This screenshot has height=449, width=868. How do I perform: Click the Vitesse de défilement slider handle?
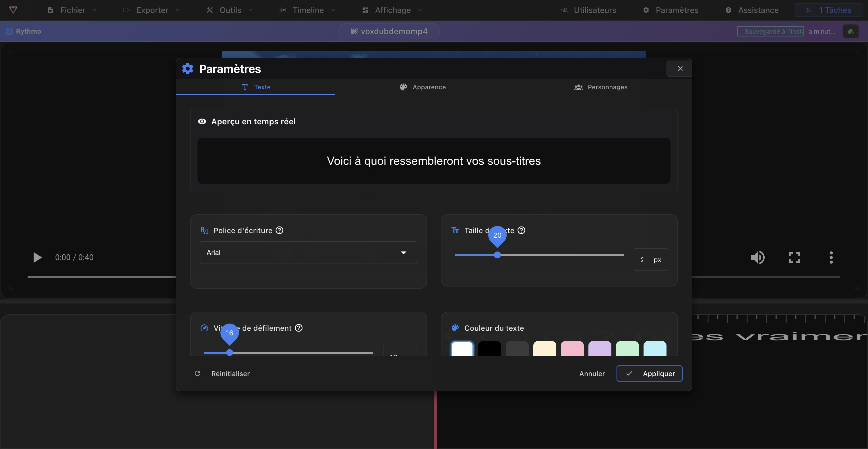(x=229, y=353)
